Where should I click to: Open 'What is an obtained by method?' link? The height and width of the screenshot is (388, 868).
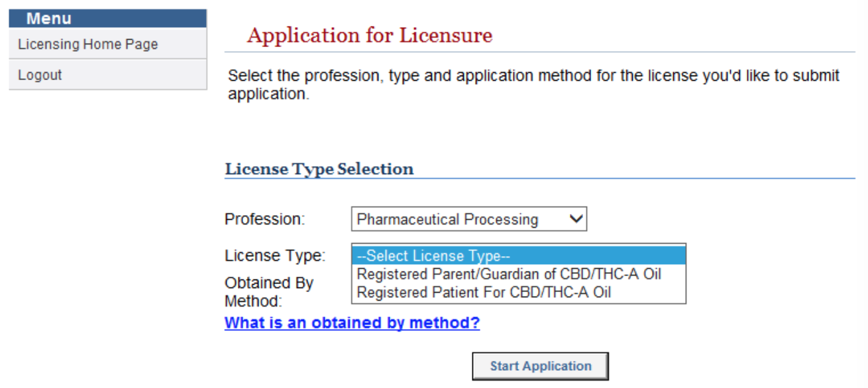pyautogui.click(x=352, y=323)
